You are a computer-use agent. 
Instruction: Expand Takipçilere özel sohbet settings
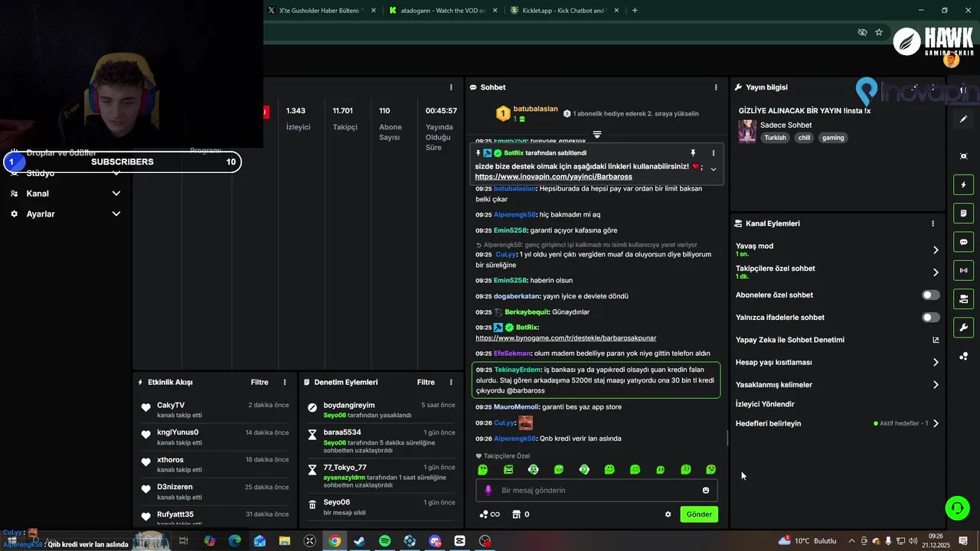point(936,272)
